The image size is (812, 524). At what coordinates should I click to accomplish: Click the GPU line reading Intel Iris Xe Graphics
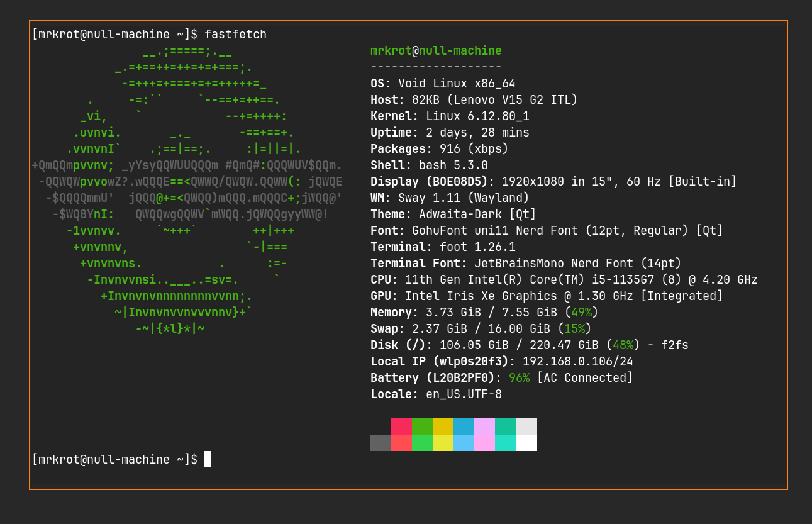[547, 296]
